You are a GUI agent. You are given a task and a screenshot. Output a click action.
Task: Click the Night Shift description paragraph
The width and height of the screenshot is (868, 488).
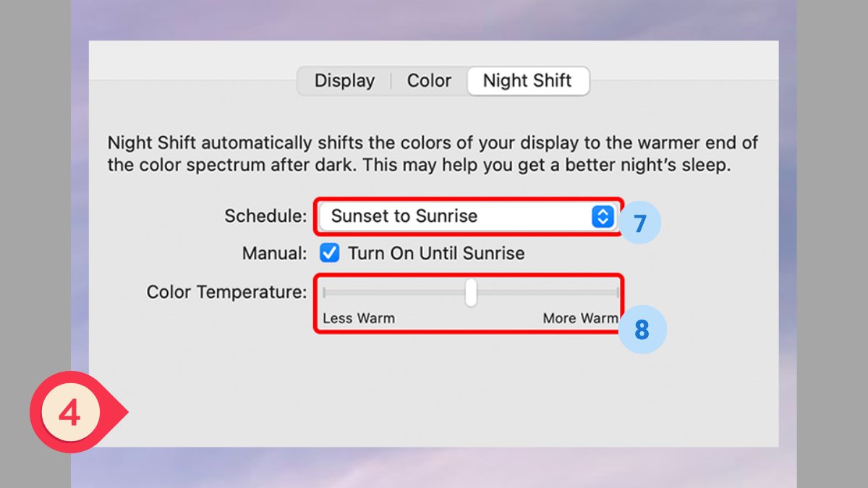(x=433, y=154)
